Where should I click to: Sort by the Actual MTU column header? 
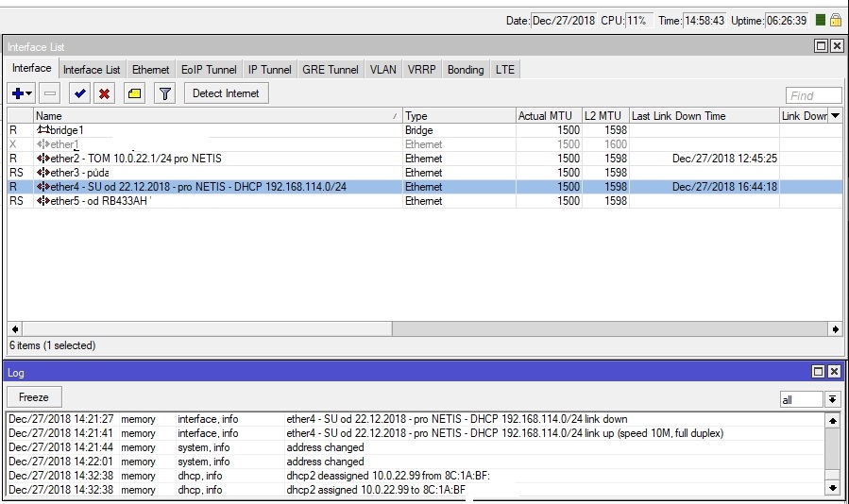click(x=548, y=115)
